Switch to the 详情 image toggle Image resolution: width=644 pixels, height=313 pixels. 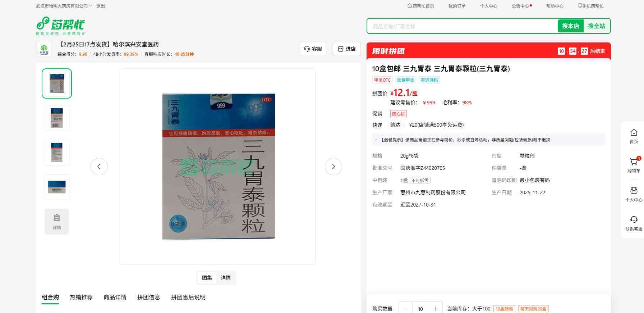tap(226, 278)
